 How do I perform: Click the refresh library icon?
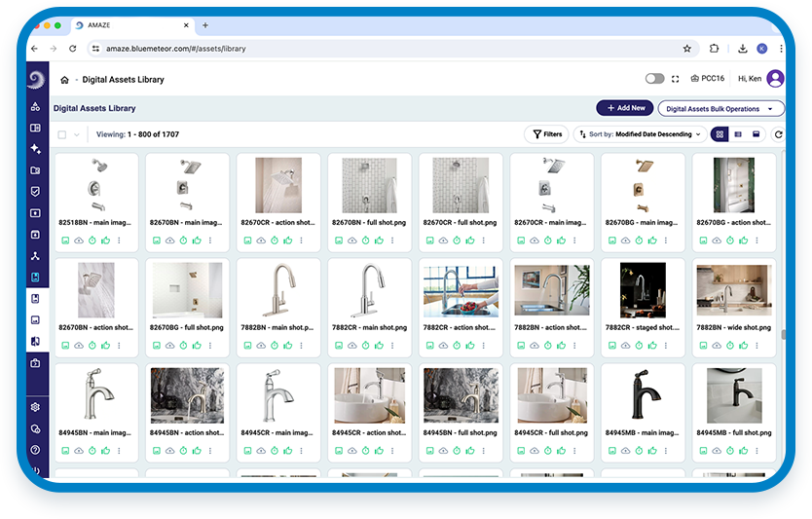(778, 134)
